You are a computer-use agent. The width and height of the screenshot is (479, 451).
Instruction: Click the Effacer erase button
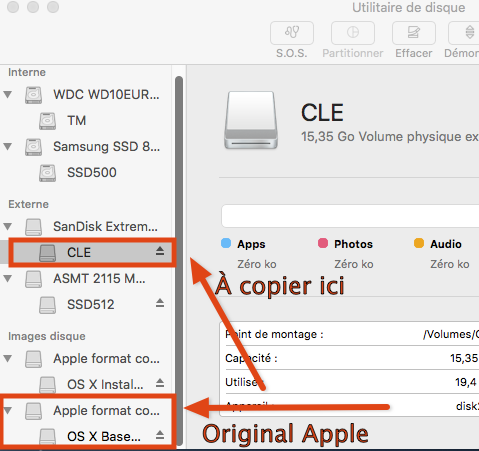414,33
